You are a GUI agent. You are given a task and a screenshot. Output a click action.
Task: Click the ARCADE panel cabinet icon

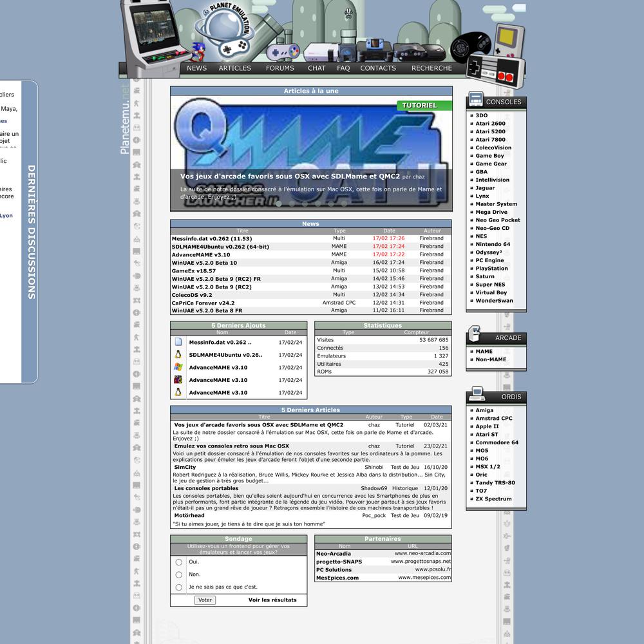pos(475,334)
